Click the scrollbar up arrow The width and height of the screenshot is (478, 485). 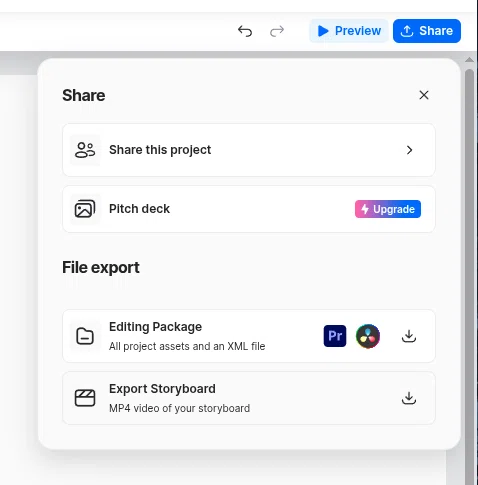point(469,60)
